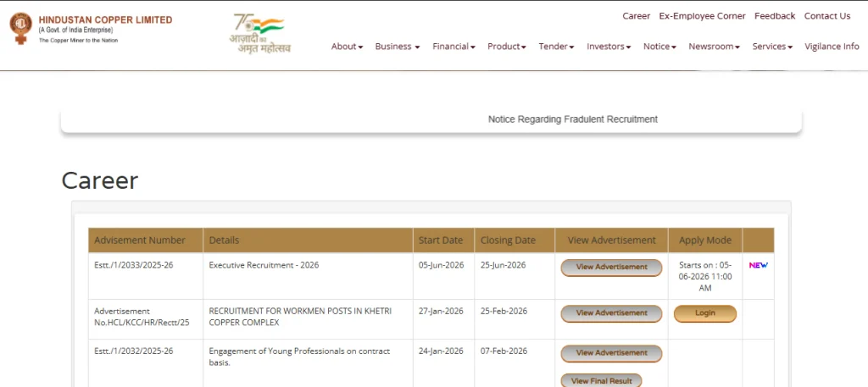
Task: Select advertisement number Estt./1/2032/2025-26
Action: tap(133, 351)
